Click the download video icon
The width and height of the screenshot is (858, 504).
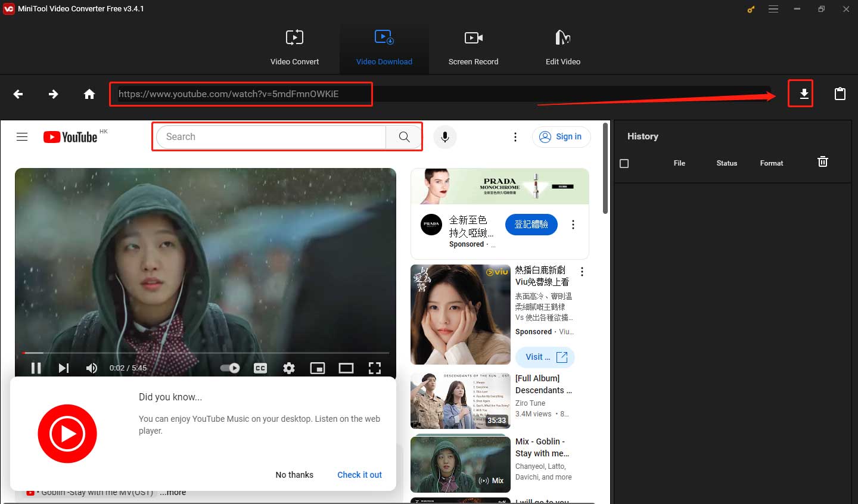click(804, 94)
